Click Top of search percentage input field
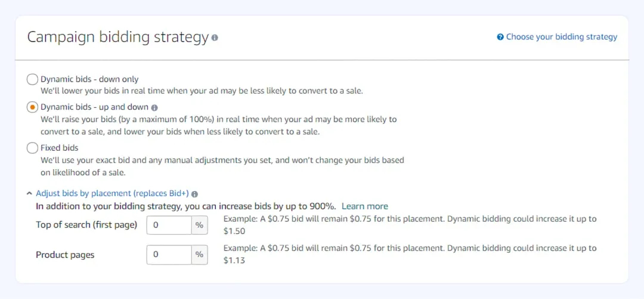This screenshot has height=299, width=644. [169, 225]
